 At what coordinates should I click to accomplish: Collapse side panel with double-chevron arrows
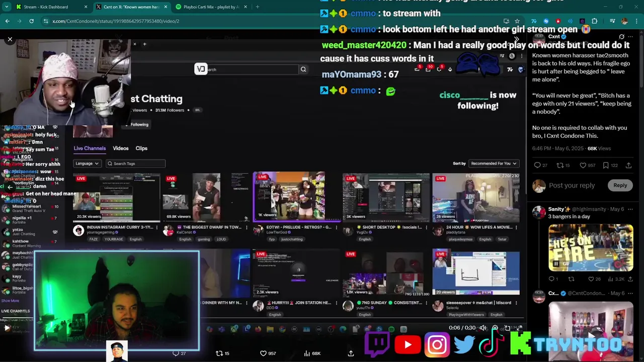point(516,39)
